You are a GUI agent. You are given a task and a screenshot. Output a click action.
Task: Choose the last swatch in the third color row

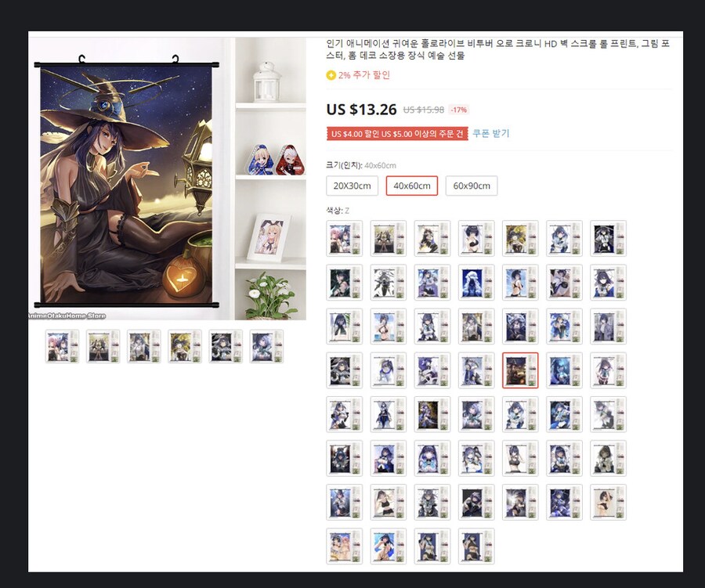[609, 326]
